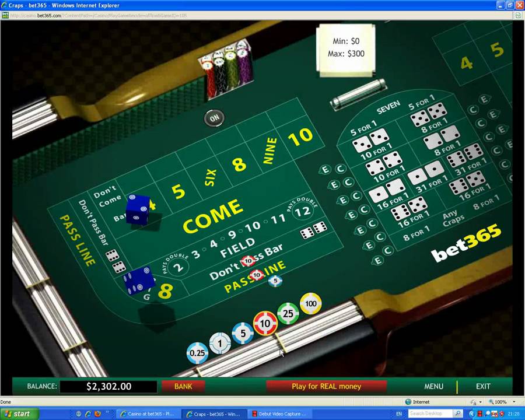Switch to Debut Video Capture taskbar window

(279, 414)
